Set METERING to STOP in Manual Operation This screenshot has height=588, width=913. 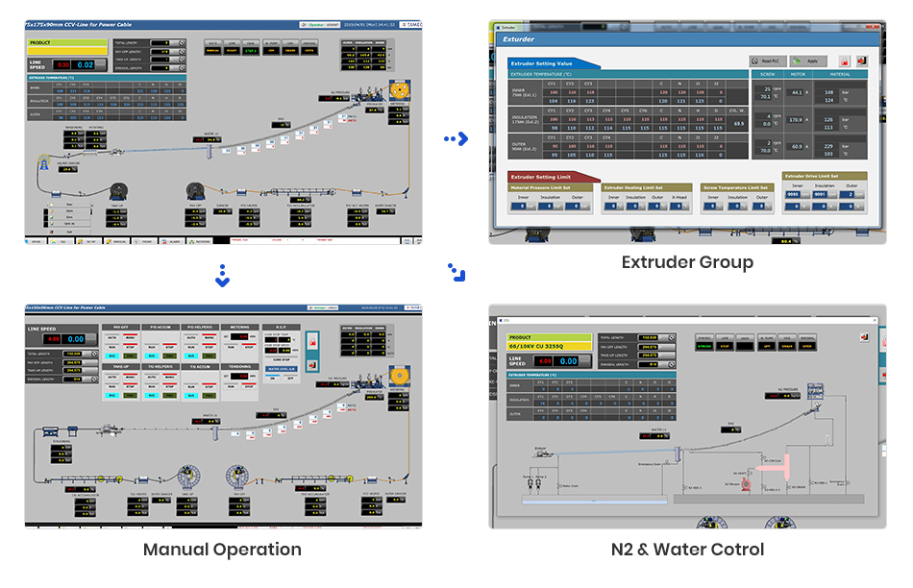(x=248, y=347)
